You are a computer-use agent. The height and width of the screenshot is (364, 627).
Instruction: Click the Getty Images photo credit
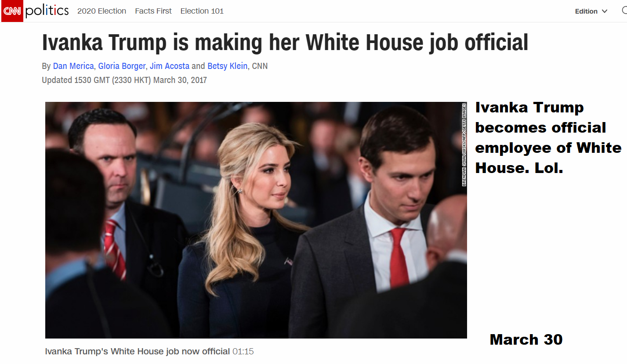[464, 145]
